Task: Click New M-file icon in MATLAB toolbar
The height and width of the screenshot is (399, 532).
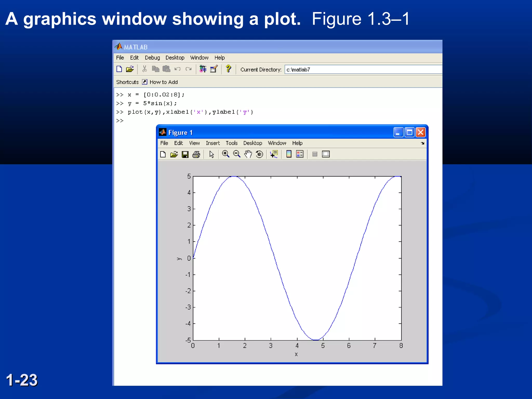Action: pyautogui.click(x=119, y=69)
